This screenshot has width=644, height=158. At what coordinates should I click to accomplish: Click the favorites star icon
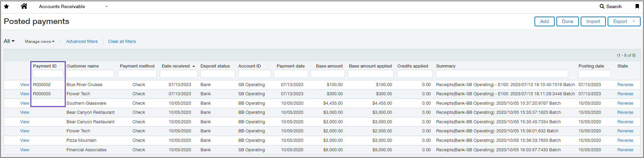(x=6, y=6)
